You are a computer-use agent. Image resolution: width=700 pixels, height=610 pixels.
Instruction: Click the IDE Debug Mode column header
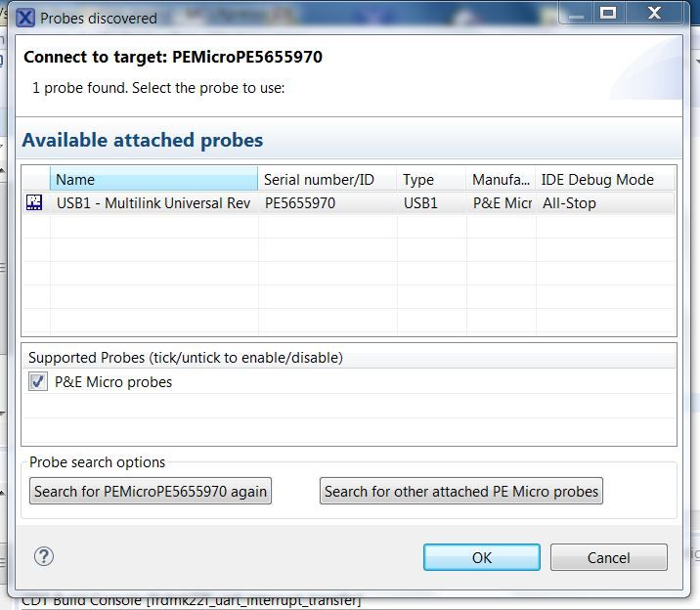(605, 180)
